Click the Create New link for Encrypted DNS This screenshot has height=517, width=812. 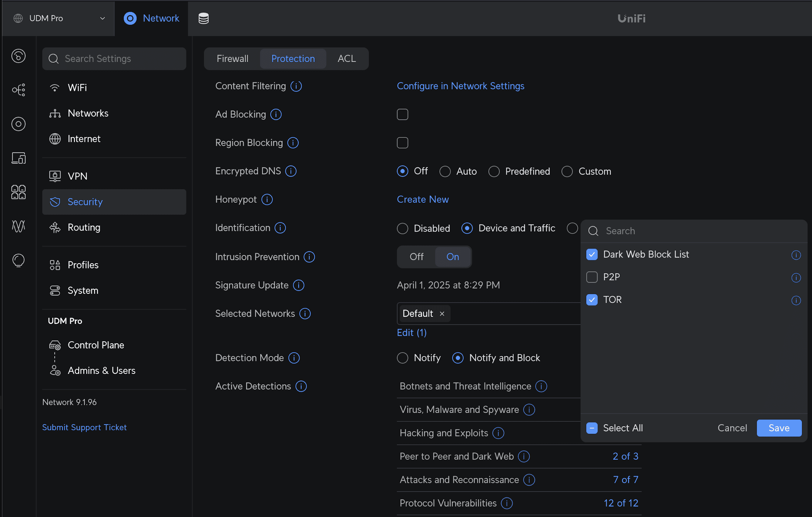422,199
